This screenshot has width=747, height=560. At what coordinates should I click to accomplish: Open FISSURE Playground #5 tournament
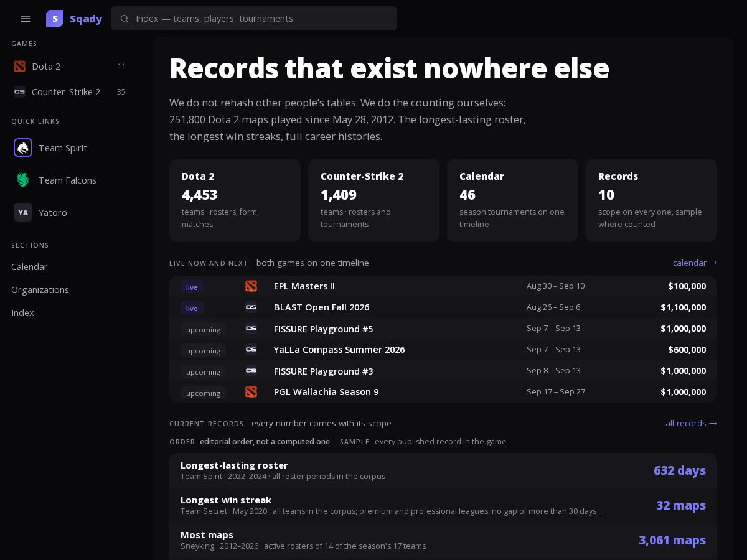(x=443, y=329)
